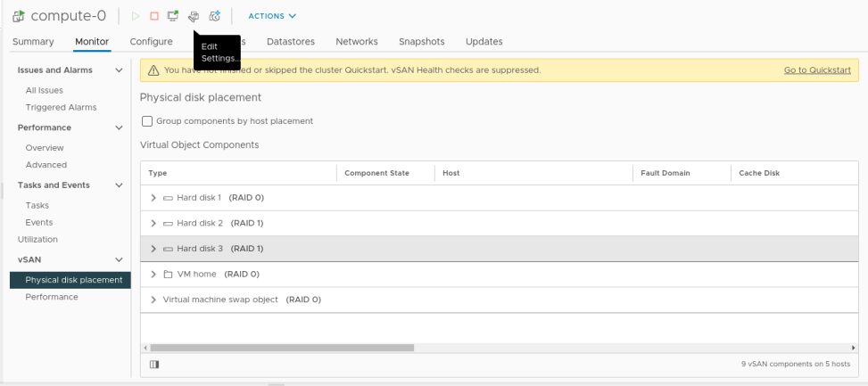Image resolution: width=868 pixels, height=386 pixels.
Task: Expand the Hard disk 1 row
Action: tap(153, 198)
